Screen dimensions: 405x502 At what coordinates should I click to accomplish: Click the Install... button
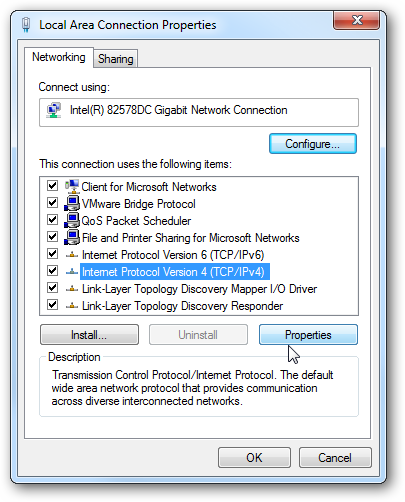89,335
